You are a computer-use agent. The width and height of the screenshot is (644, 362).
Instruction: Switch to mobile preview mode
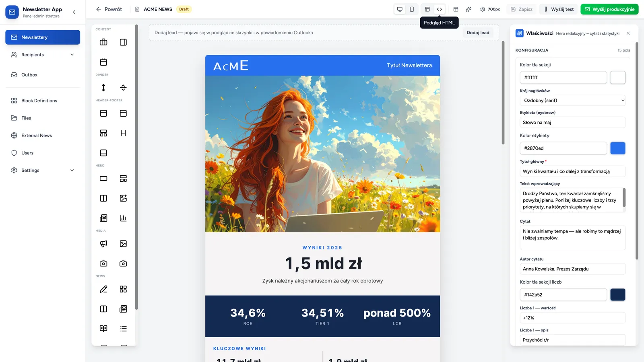click(412, 9)
